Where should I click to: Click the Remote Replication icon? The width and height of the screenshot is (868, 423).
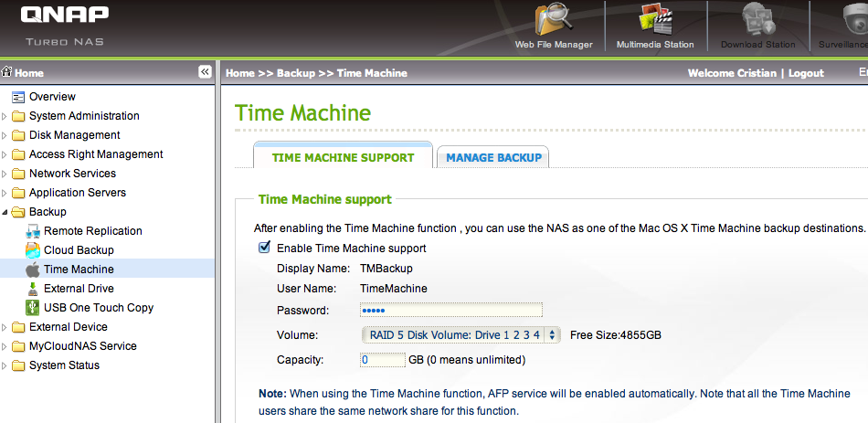tap(33, 231)
